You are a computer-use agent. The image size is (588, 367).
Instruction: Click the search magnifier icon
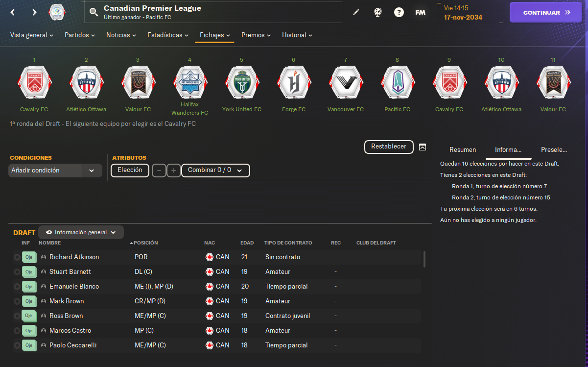[x=94, y=12]
